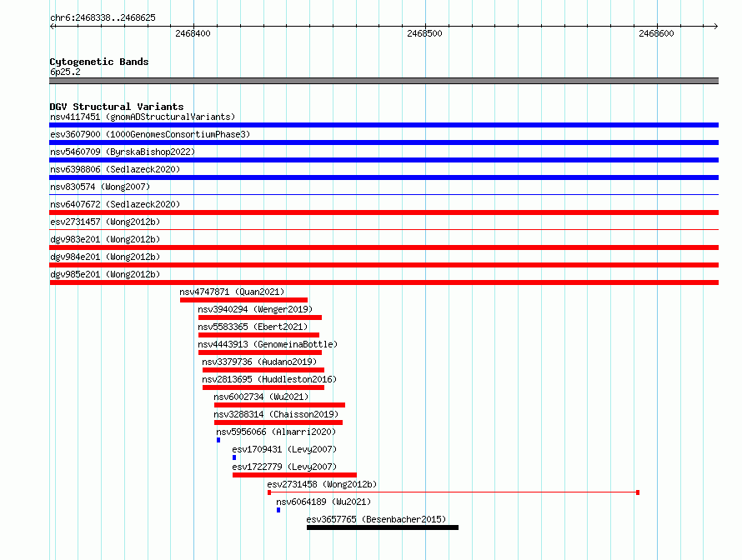Click the nsv6407672 Sedlazeck2020 label
The height and width of the screenshot is (560, 742).
pyautogui.click(x=115, y=204)
